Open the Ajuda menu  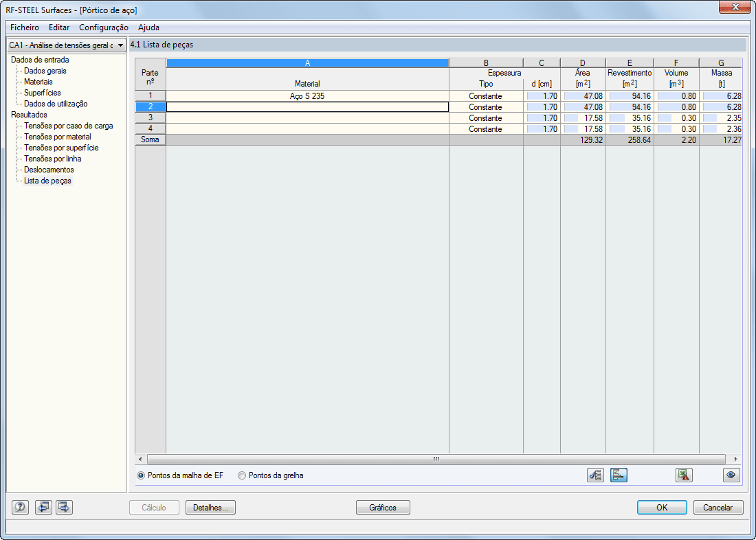click(148, 27)
